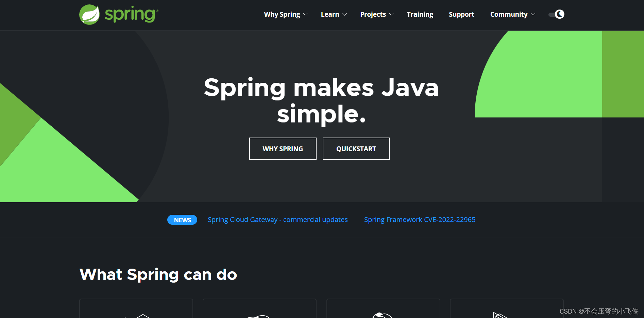Expand the Projects dropdown chevron
This screenshot has height=318, width=644.
tap(391, 15)
